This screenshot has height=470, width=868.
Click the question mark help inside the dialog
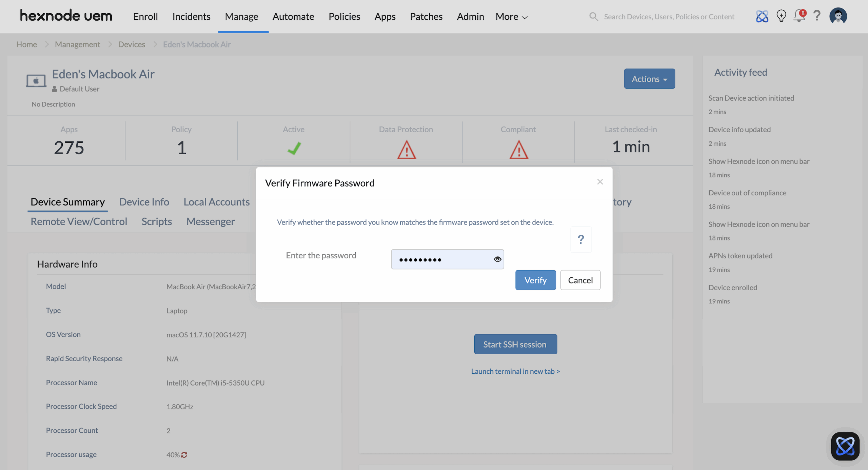pos(581,239)
